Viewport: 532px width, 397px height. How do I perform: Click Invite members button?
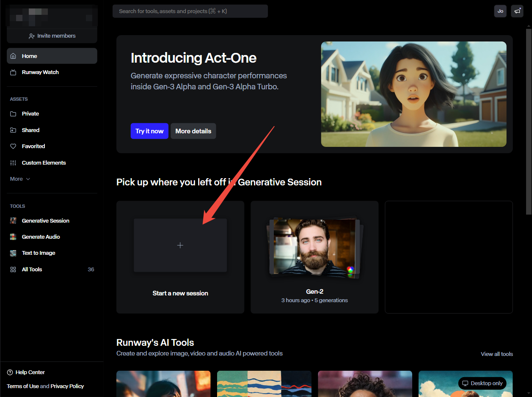52,36
